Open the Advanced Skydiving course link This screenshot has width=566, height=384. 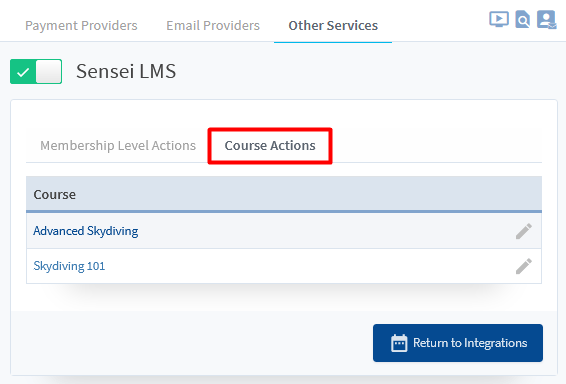86,231
